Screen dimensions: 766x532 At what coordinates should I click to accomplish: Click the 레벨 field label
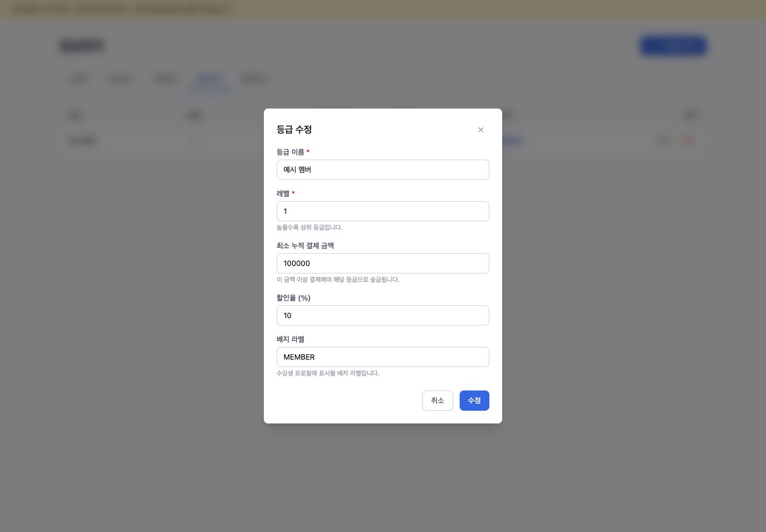[x=283, y=194]
